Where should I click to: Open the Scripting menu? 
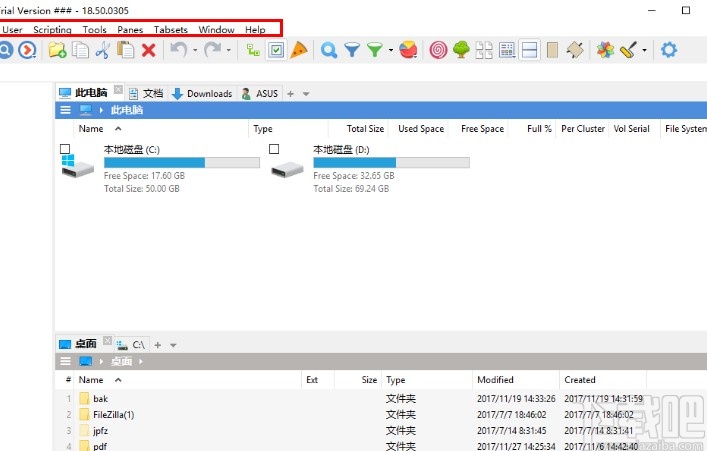tap(52, 30)
